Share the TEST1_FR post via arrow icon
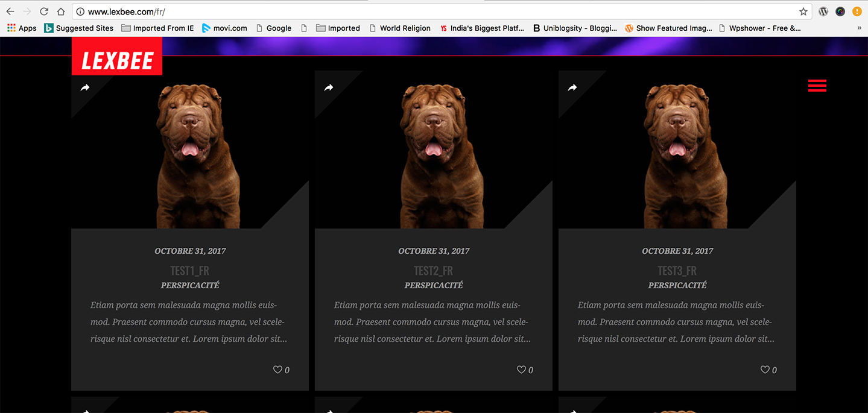868x413 pixels. (x=85, y=88)
